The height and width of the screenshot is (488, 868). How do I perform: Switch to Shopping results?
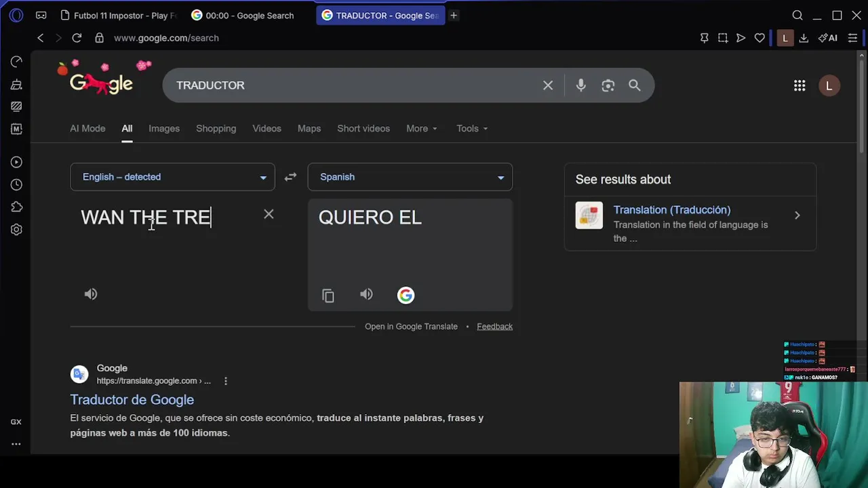pyautogui.click(x=216, y=128)
